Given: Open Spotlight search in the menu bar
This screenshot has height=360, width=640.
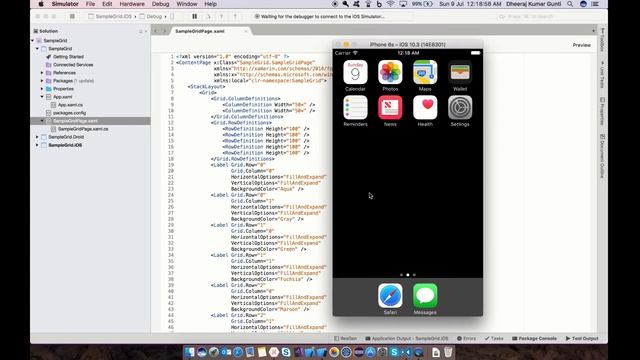Looking at the screenshot, I should point(570,4).
